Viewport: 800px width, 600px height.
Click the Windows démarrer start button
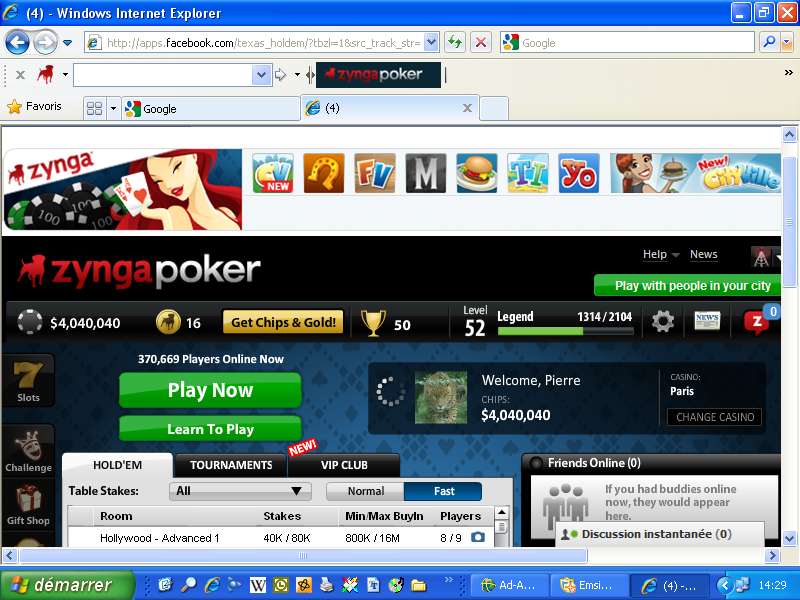point(67,585)
